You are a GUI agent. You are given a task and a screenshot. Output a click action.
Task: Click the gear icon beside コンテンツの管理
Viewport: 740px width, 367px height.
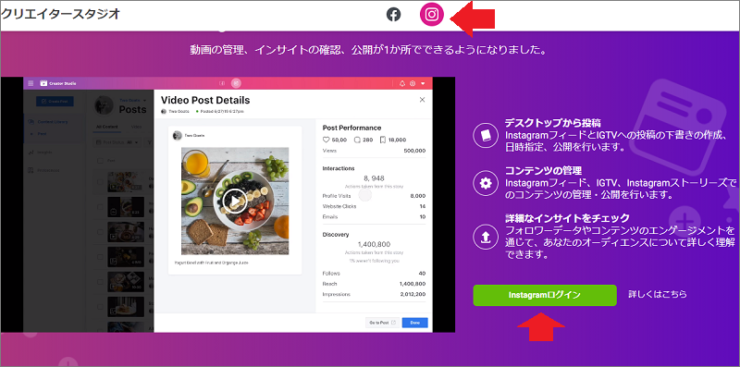click(486, 183)
